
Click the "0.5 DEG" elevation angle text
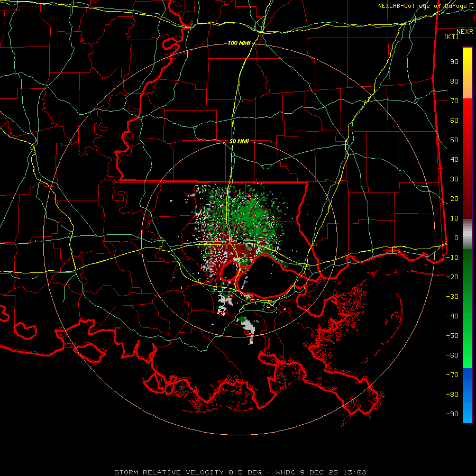click(245, 472)
